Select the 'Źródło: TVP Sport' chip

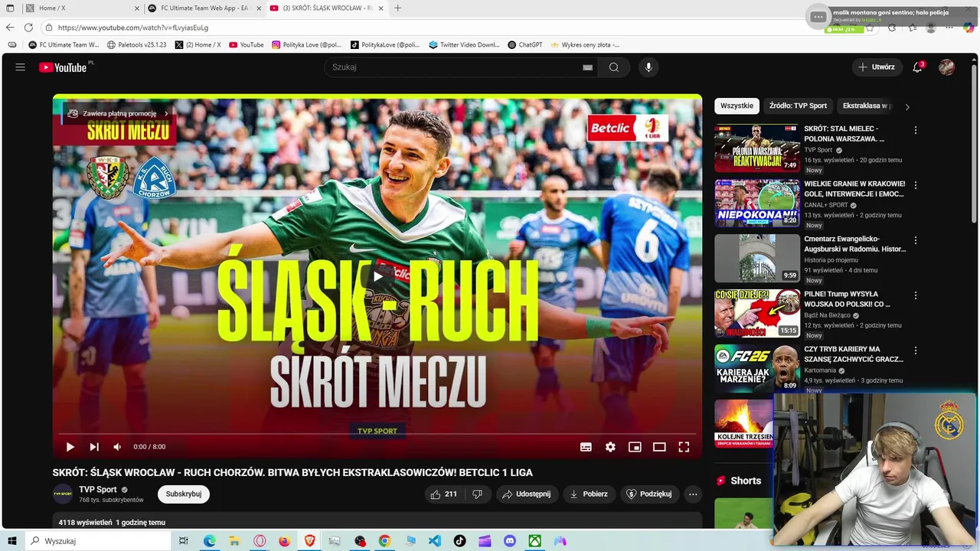[x=798, y=106]
